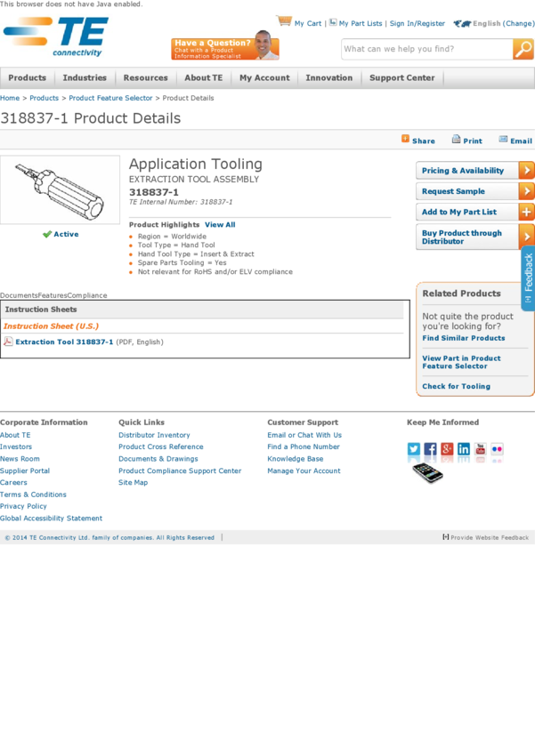Click the plus icon on Add to My Part List
Screen dimensions: 535x756
(526, 212)
